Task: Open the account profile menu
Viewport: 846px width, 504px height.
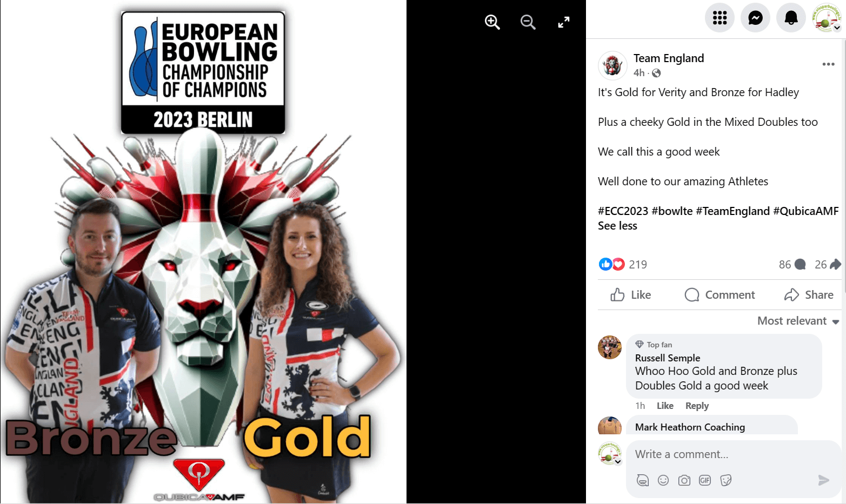Action: point(827,18)
